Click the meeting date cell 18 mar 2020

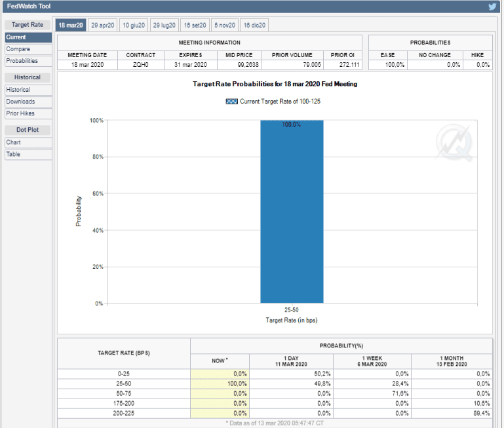click(87, 65)
